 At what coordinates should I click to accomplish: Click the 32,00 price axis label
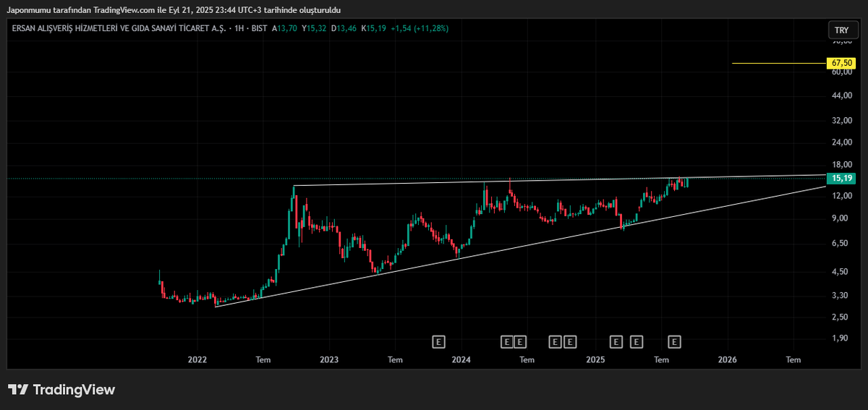[842, 120]
